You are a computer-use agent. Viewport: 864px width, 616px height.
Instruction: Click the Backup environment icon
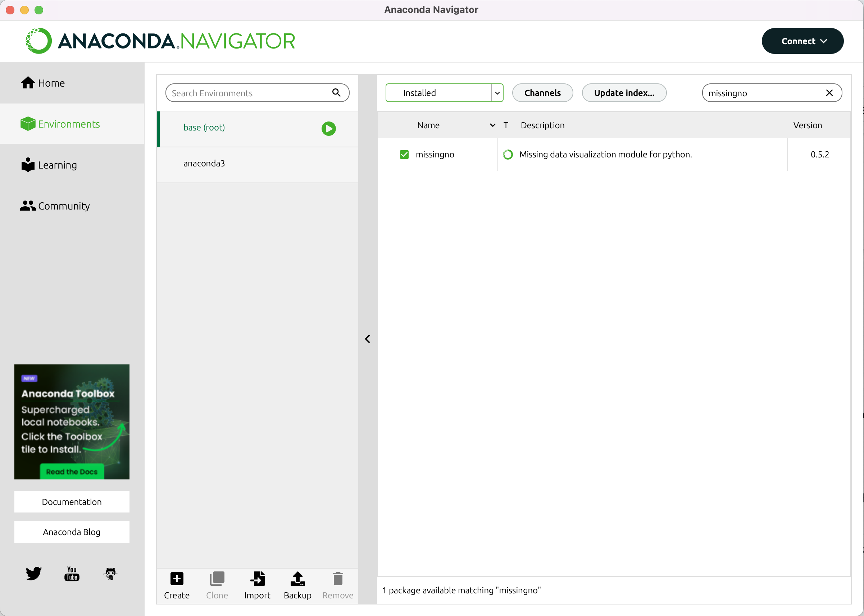(x=297, y=579)
